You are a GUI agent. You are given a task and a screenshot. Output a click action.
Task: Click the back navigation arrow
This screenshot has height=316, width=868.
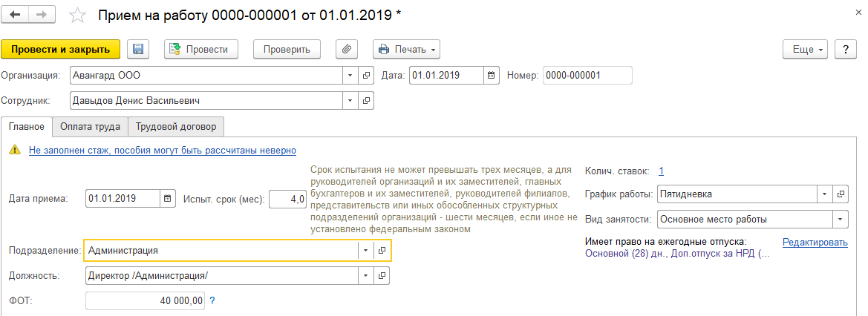[x=16, y=15]
